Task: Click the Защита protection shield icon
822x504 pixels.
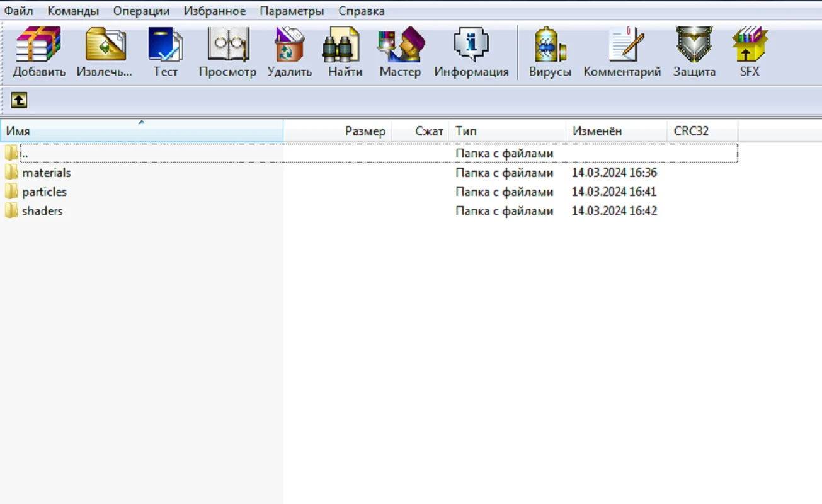Action: [x=694, y=44]
